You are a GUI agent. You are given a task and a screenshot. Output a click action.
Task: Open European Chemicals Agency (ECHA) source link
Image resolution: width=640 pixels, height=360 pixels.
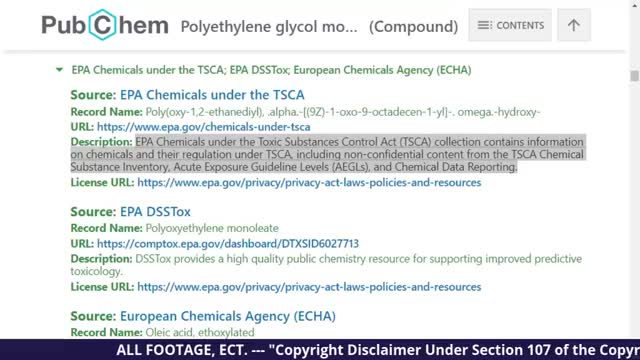tap(227, 316)
